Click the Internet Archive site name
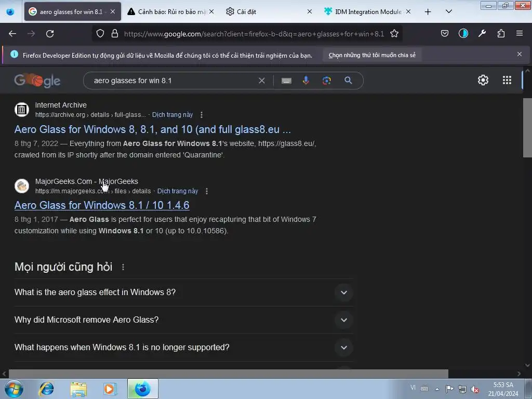532x399 pixels. tap(61, 105)
